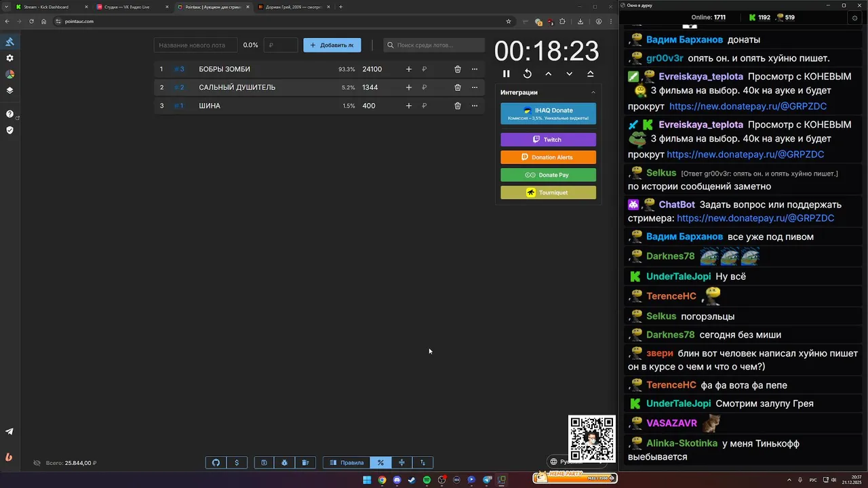Click the Boosty icon in sidebar
This screenshot has width=868, height=488.
9,457
